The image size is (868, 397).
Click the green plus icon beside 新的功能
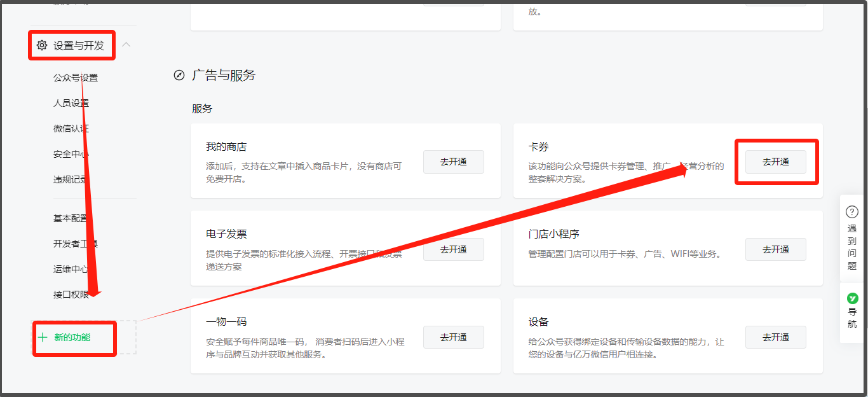tap(43, 337)
